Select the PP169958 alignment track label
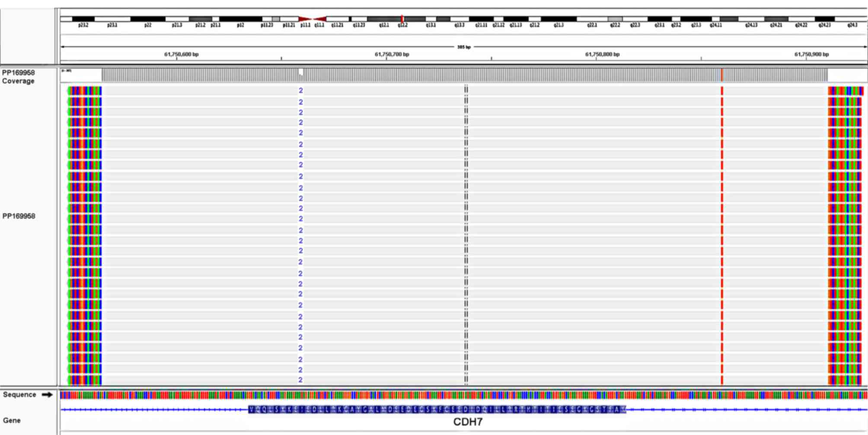Screen dimensions: 868x435 (x=19, y=216)
